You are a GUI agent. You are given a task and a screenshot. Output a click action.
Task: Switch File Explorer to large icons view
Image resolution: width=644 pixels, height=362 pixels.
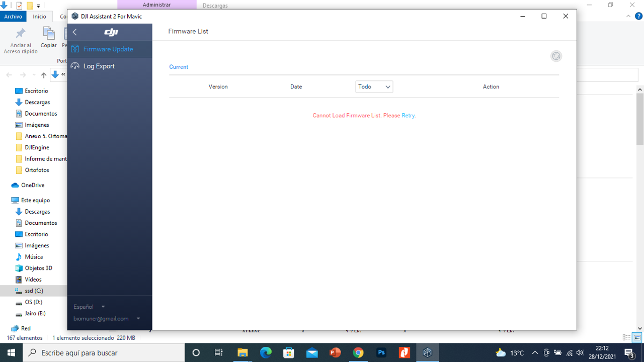[637, 338]
